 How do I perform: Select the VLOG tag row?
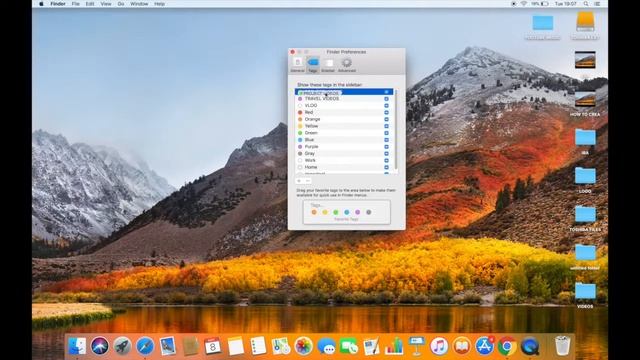click(x=344, y=106)
